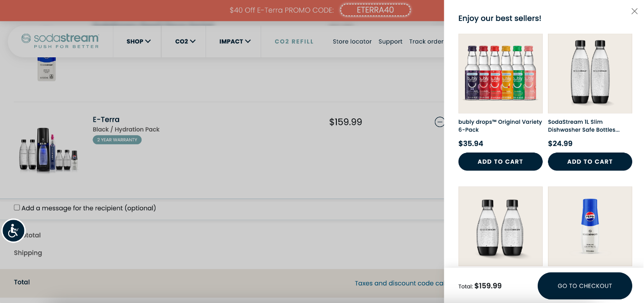Viewport: 644px width, 303px height.
Task: Open the bubly drops product thumbnail
Action: [500, 74]
